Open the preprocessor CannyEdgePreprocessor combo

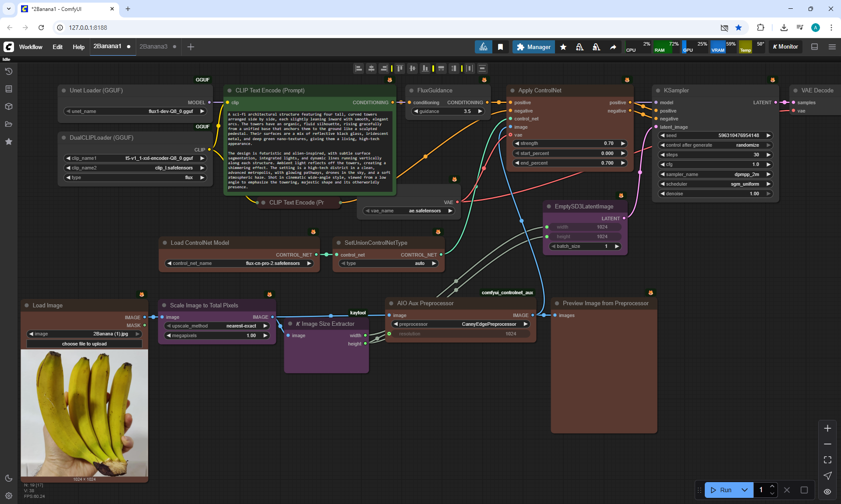coord(460,324)
